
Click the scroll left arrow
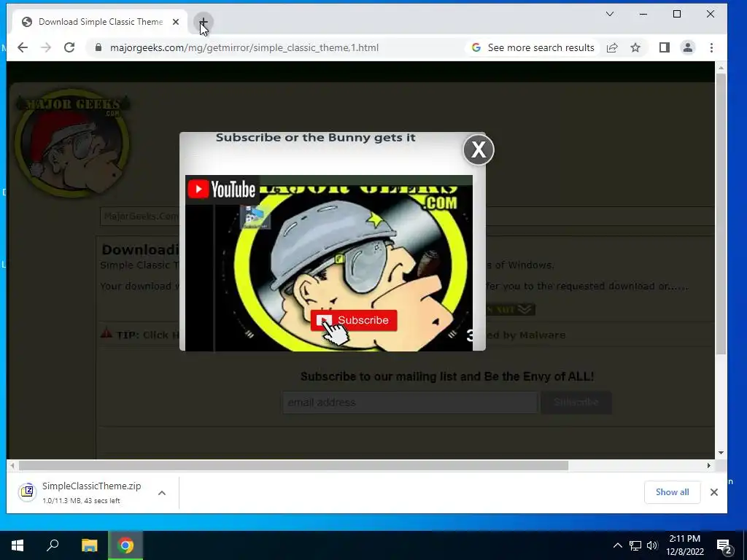tap(12, 465)
